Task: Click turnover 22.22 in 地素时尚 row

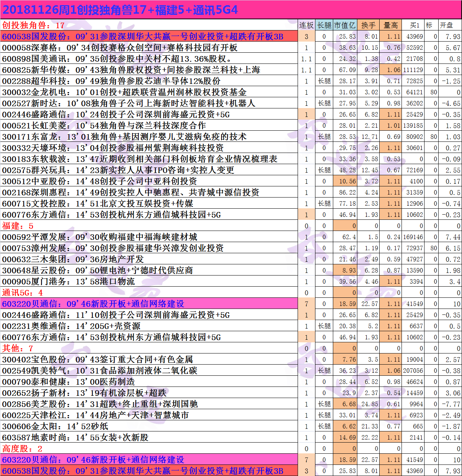Action: 368,437
